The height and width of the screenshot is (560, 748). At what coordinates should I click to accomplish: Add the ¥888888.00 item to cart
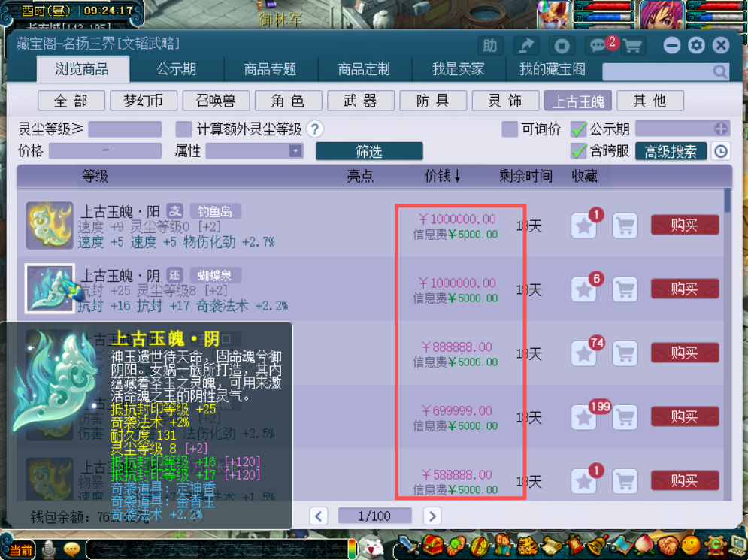click(x=625, y=353)
